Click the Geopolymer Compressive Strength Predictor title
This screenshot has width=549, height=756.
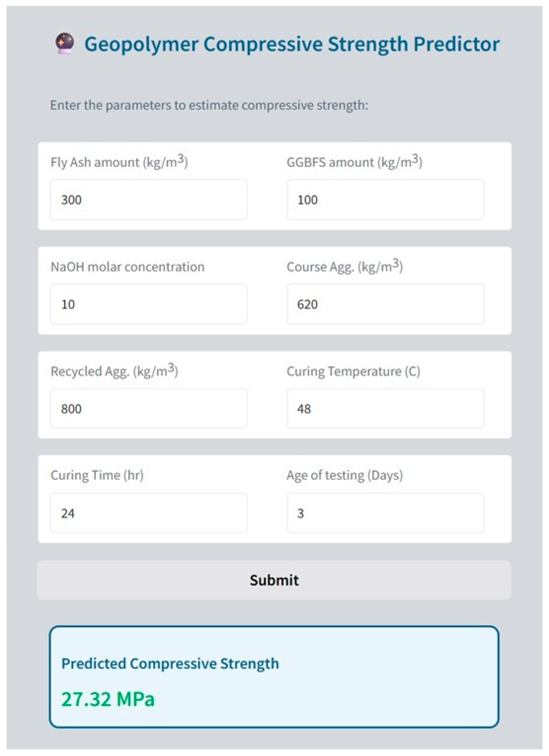[x=292, y=44]
